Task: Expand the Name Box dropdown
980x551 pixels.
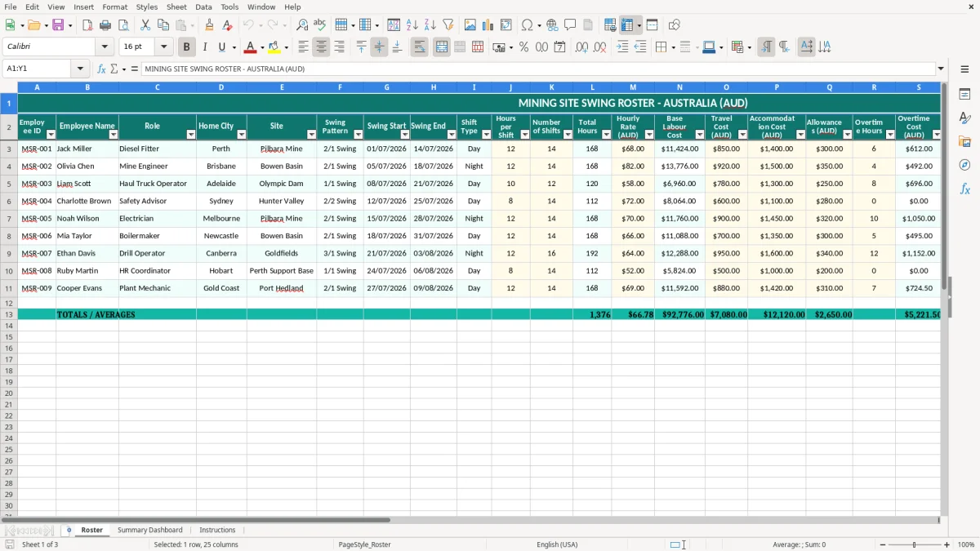Action: 80,69
